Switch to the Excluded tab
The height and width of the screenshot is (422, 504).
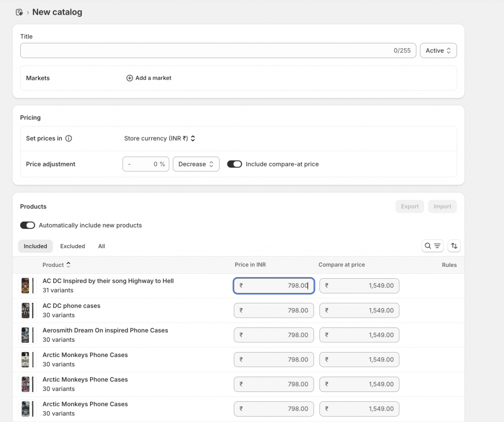[72, 246]
